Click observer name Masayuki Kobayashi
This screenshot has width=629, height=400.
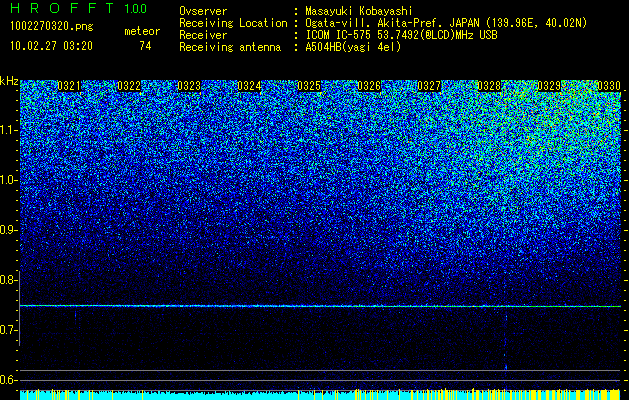click(359, 11)
